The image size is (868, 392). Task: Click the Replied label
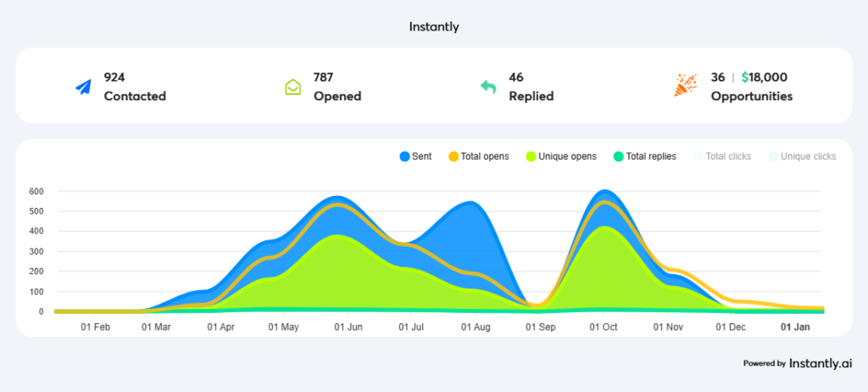[531, 97]
